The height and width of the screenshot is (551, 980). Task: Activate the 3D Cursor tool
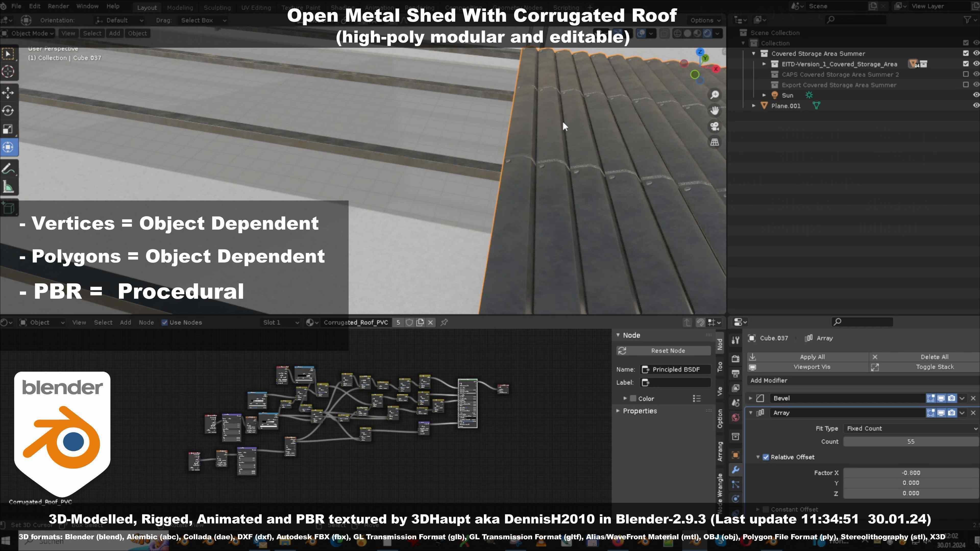(x=8, y=71)
